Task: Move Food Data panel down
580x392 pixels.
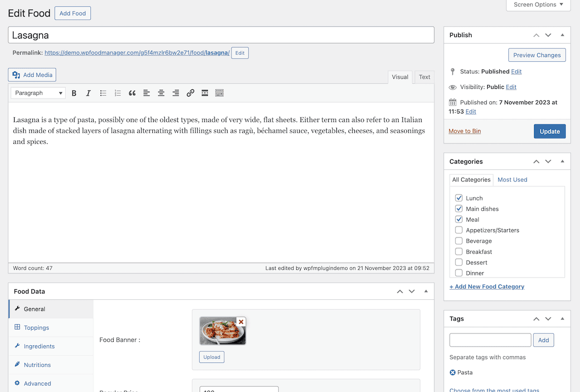Action: click(412, 292)
